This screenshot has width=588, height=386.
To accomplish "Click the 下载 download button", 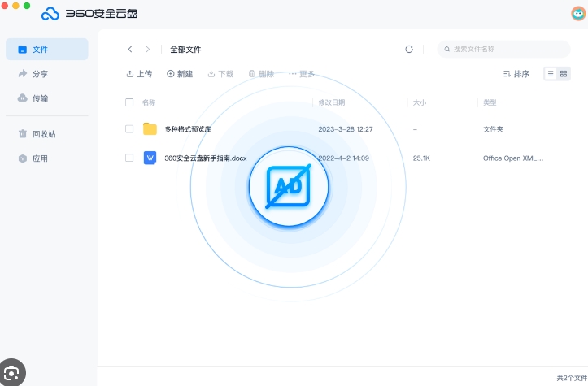I will coord(220,74).
